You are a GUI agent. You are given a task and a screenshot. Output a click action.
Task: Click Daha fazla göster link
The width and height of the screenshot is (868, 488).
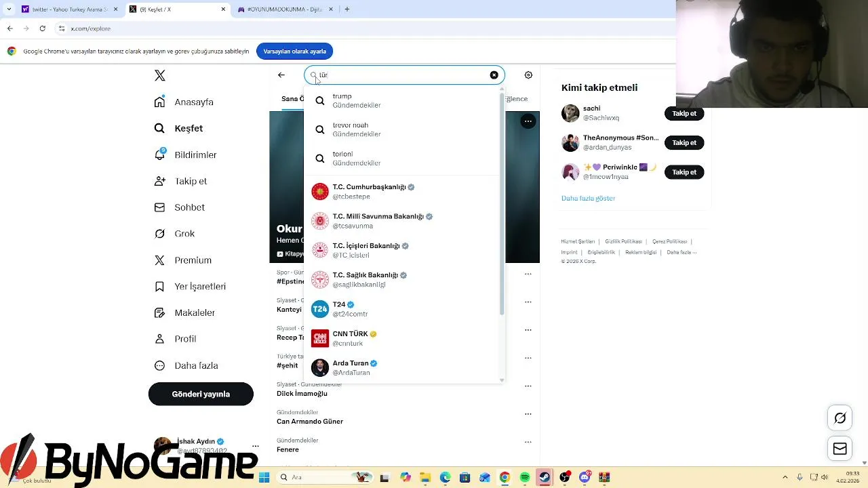(588, 198)
